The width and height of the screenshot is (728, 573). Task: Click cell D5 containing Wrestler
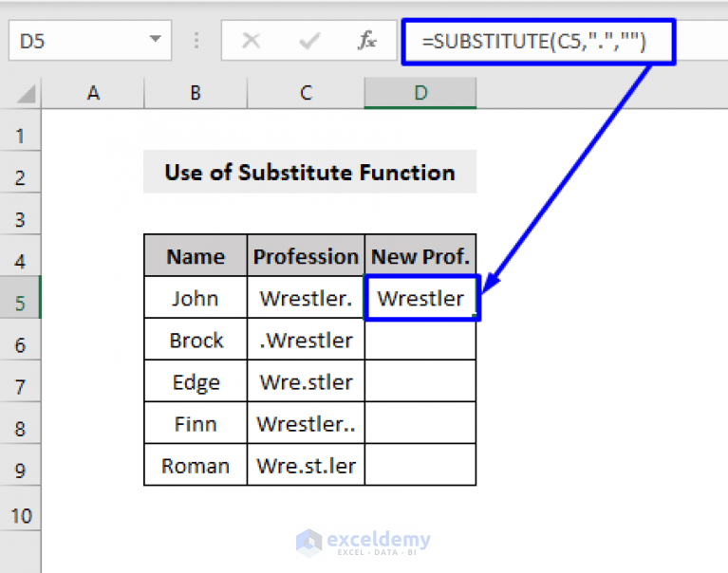[420, 297]
